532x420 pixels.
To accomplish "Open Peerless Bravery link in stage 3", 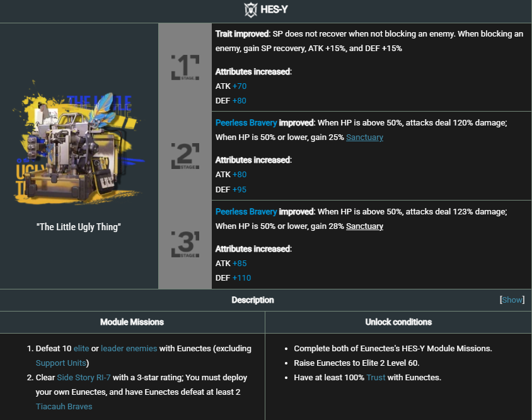I will pos(246,211).
